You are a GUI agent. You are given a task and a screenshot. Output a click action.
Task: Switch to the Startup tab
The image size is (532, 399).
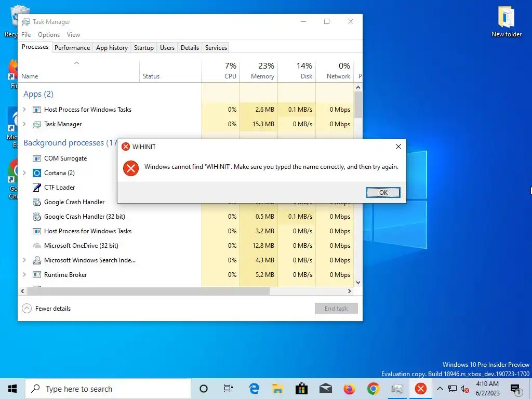[x=144, y=48]
